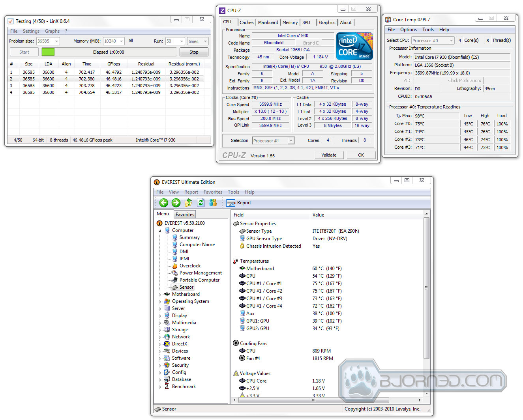Open the Run count dropdown in LinX
Viewport: 523px width, 420px height.
coord(182,41)
